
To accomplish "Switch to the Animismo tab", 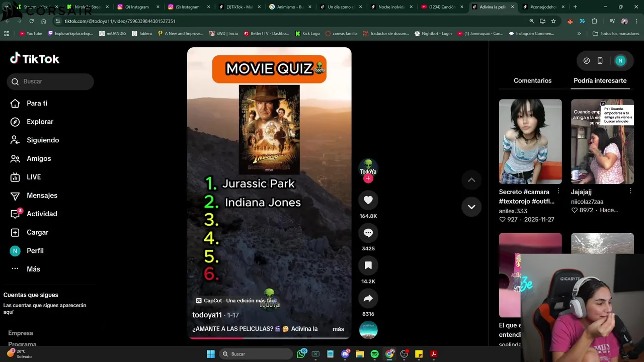I will click(x=290, y=7).
